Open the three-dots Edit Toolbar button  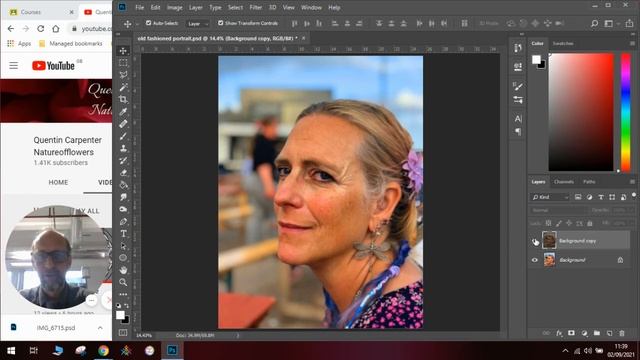(123, 294)
